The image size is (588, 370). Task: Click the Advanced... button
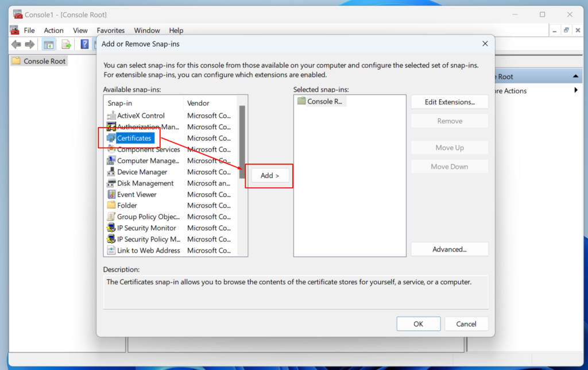pos(450,249)
